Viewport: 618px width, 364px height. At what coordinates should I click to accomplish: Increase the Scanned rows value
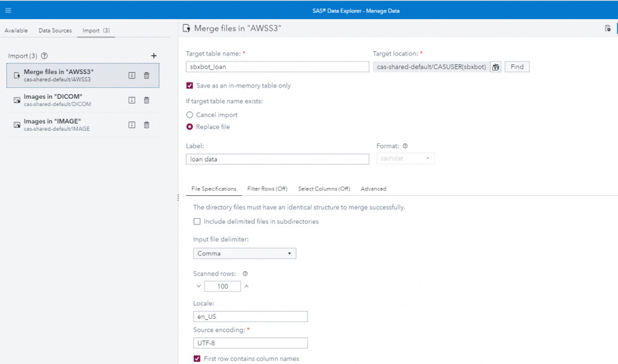(246, 286)
